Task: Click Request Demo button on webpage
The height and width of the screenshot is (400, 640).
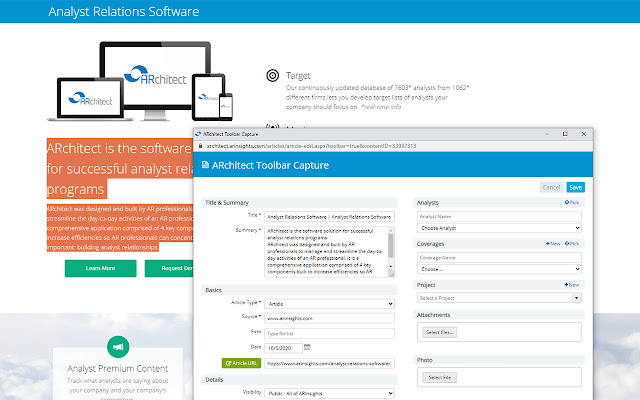Action: [x=169, y=268]
